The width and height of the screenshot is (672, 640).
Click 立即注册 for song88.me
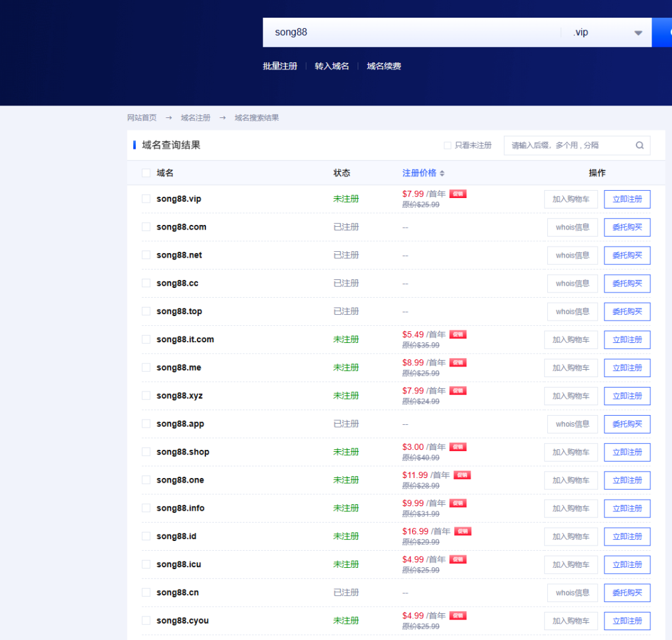click(627, 368)
